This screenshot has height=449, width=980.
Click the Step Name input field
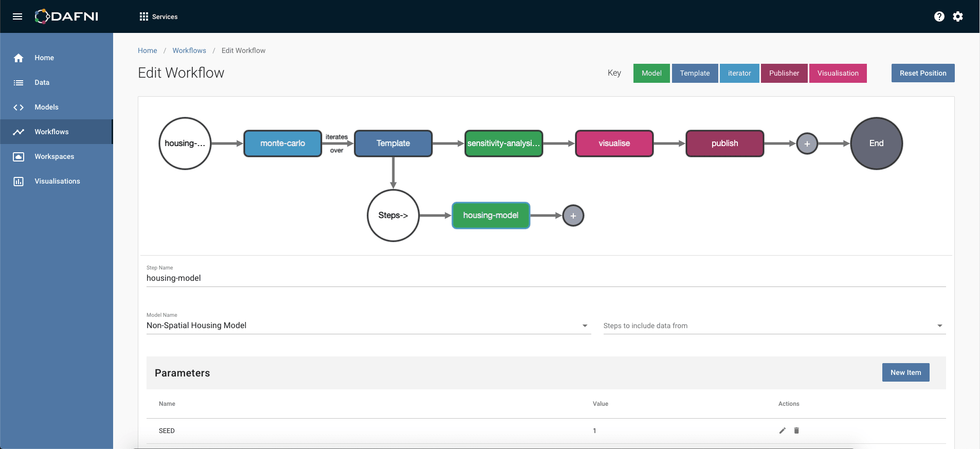[546, 278]
